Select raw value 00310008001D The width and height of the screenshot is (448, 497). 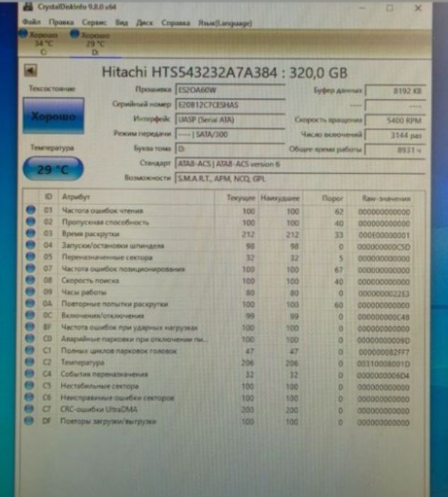tap(383, 364)
